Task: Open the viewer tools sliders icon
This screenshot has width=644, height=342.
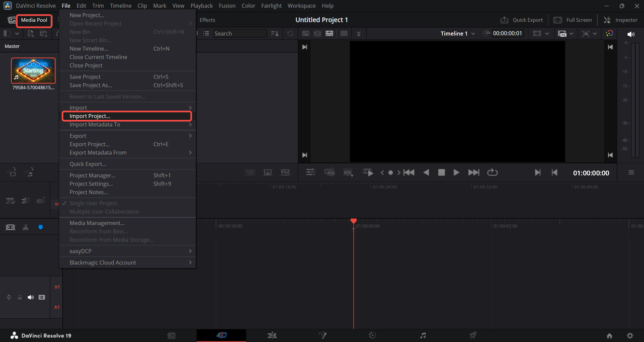Action: (311, 173)
